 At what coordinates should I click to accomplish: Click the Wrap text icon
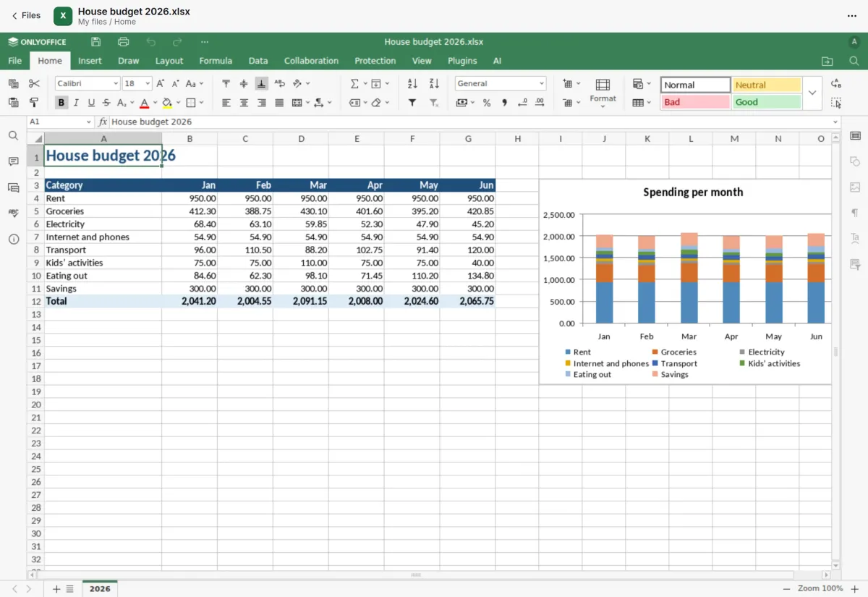[279, 84]
